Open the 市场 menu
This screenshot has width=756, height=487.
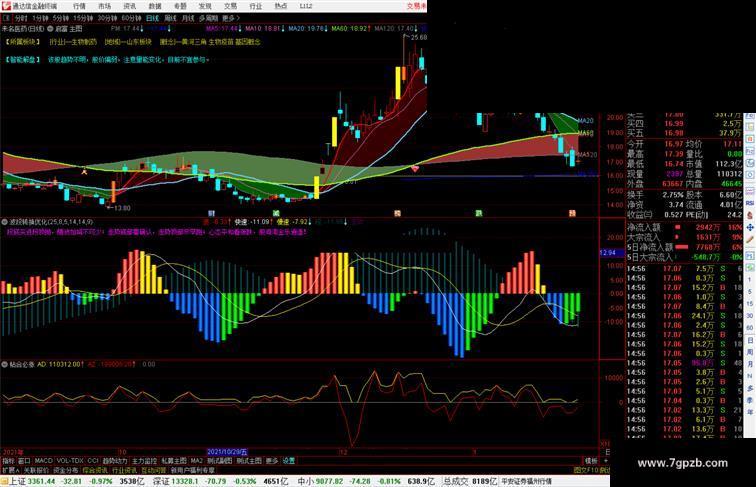[104, 6]
